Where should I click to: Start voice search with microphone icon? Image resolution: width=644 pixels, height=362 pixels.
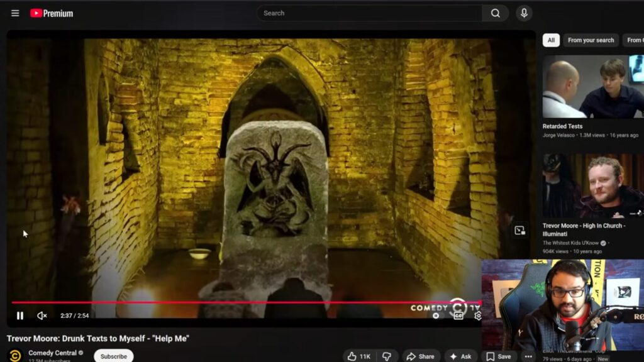coord(523,13)
